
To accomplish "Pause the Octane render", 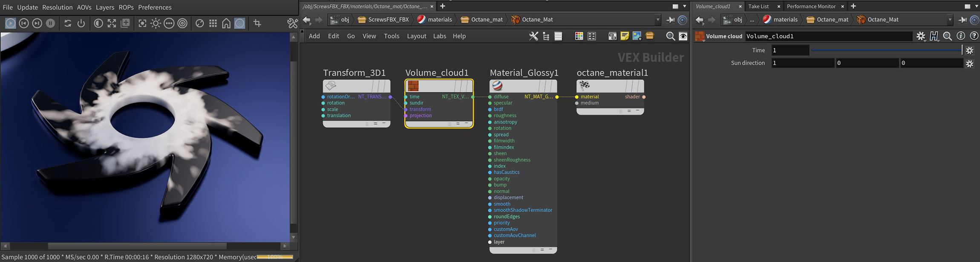I will click(50, 23).
